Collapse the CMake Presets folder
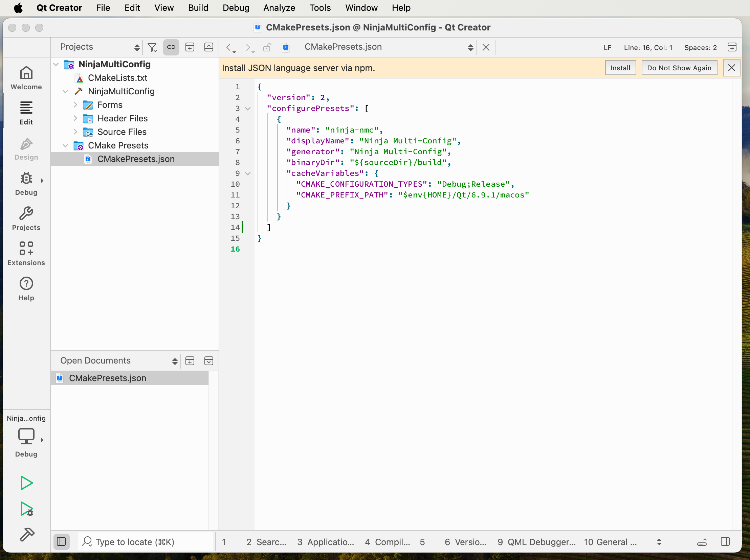The width and height of the screenshot is (750, 560). [x=65, y=145]
